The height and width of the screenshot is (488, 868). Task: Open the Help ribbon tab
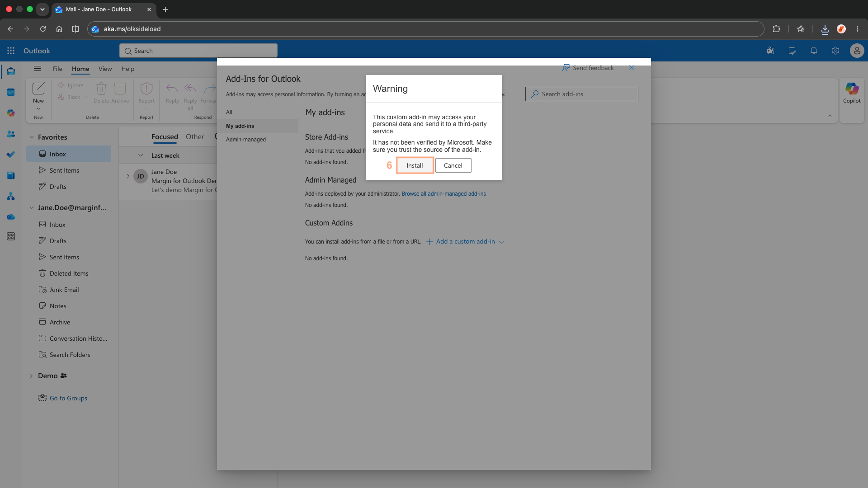(x=128, y=69)
